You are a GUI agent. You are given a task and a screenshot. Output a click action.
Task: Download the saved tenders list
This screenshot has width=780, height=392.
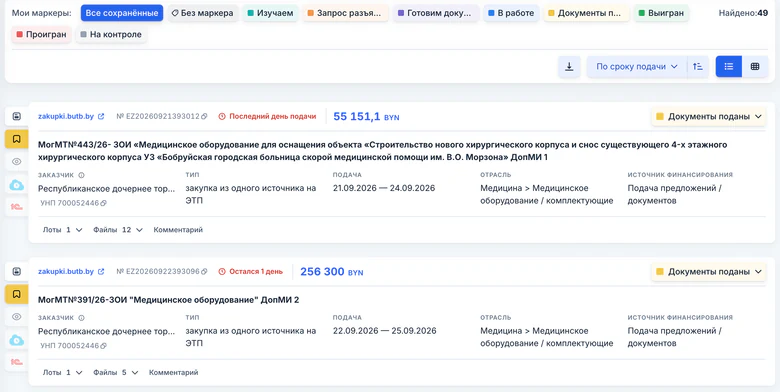(569, 67)
